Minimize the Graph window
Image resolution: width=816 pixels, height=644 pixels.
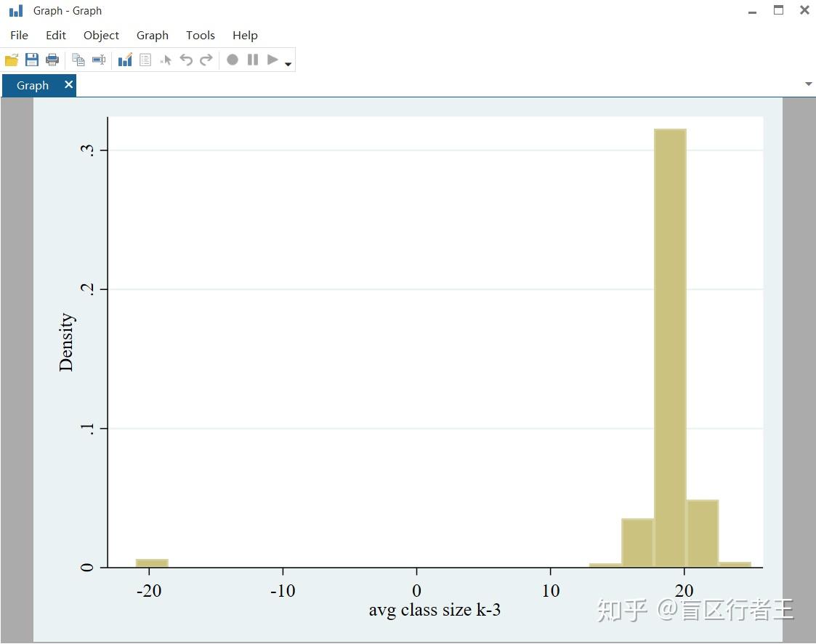pos(753,12)
